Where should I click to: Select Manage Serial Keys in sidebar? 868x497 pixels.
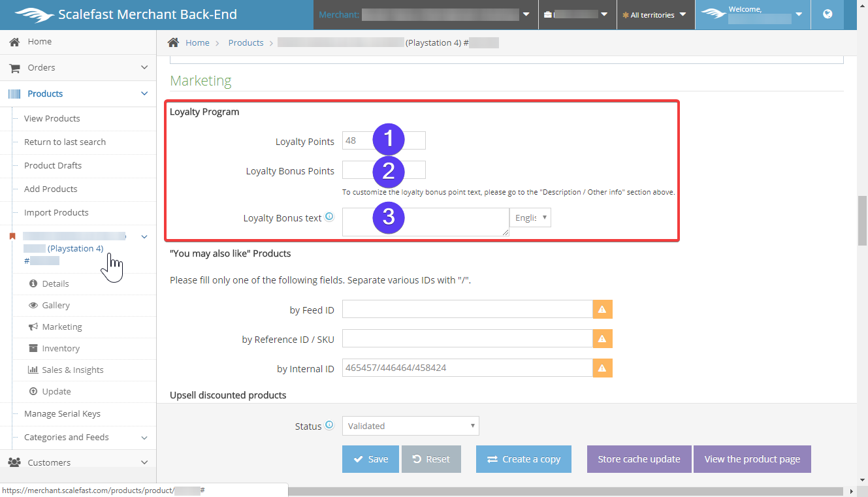pos(62,413)
